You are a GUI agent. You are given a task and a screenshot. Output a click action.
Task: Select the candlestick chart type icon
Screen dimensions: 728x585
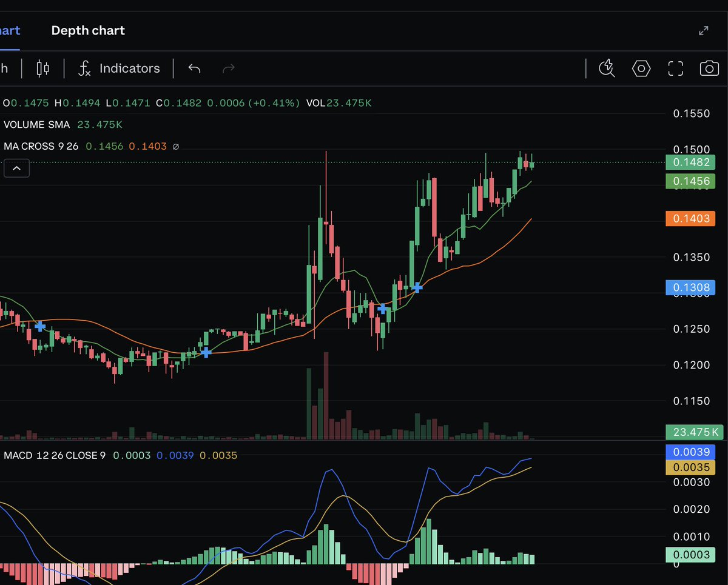coord(42,68)
